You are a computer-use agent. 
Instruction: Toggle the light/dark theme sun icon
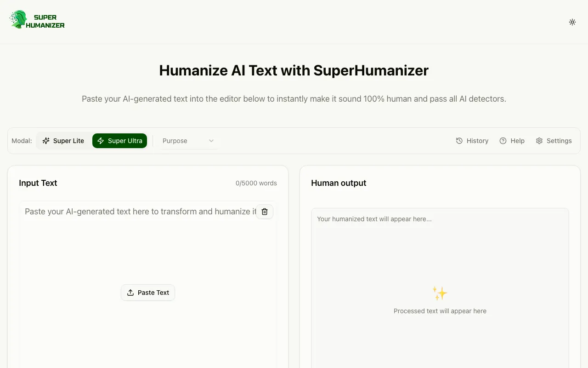572,22
